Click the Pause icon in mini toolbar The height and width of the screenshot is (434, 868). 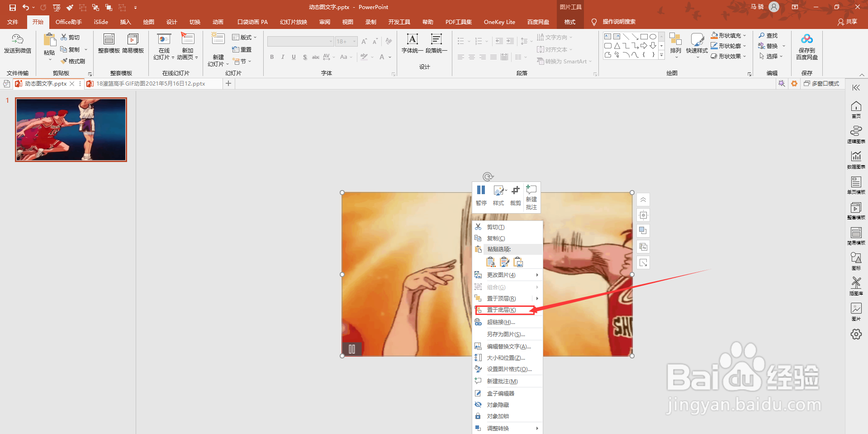coord(481,191)
